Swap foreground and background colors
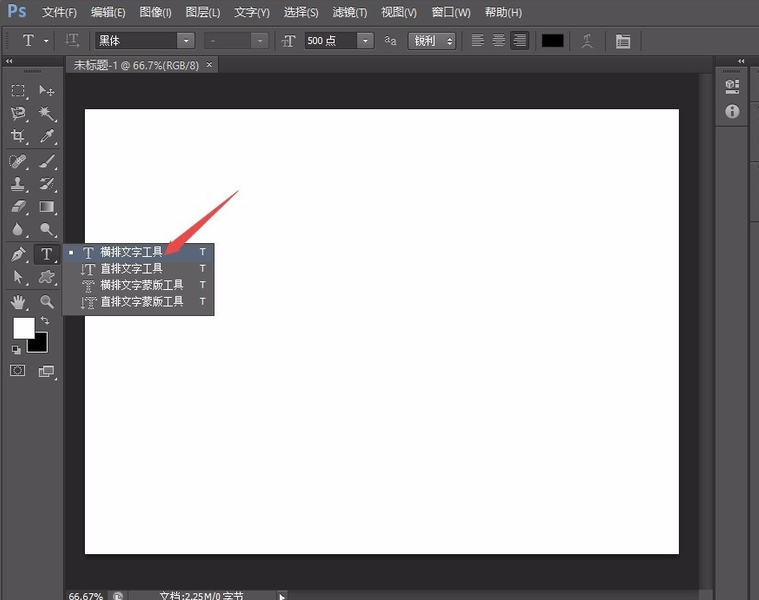 45,320
